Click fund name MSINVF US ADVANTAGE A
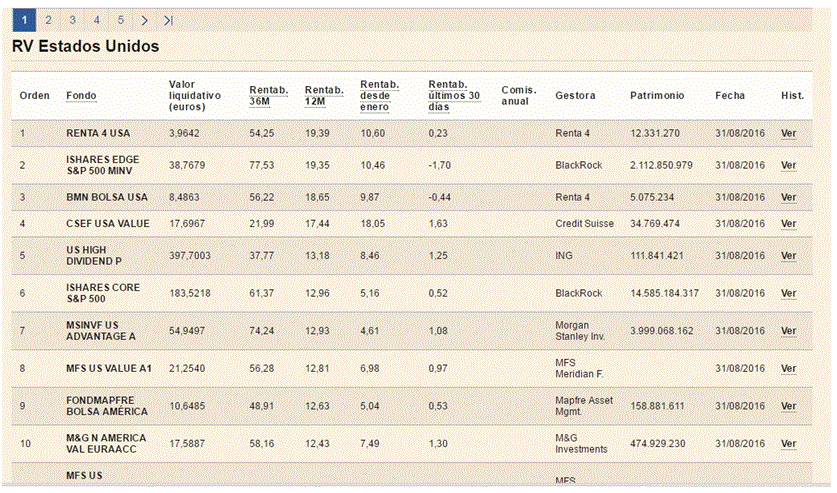The width and height of the screenshot is (837, 493). (101, 331)
